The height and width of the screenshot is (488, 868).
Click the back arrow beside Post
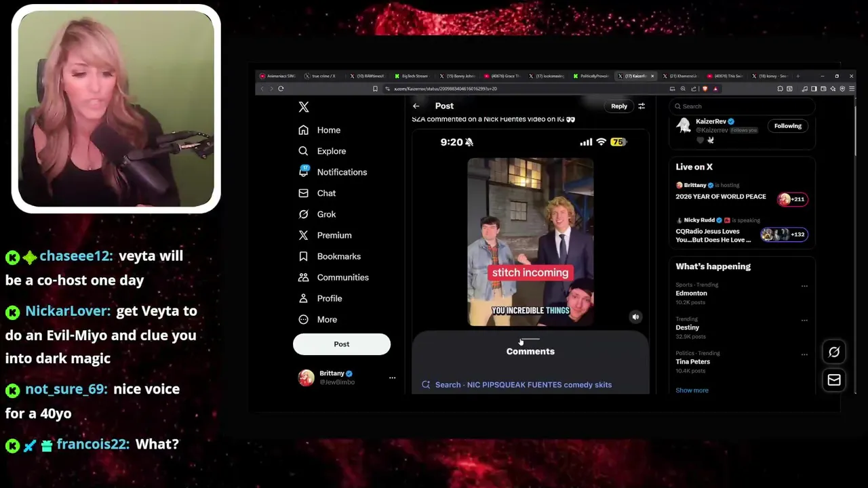point(416,106)
